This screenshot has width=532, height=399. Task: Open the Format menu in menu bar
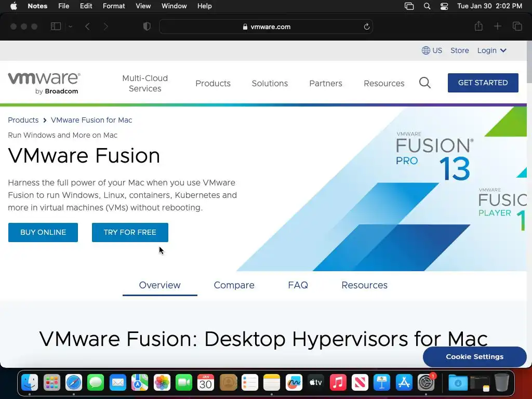pos(114,6)
